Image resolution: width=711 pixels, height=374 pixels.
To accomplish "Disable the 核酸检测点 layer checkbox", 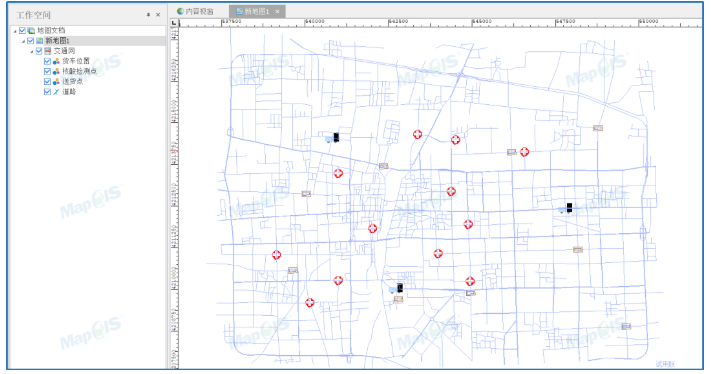I will pos(47,72).
